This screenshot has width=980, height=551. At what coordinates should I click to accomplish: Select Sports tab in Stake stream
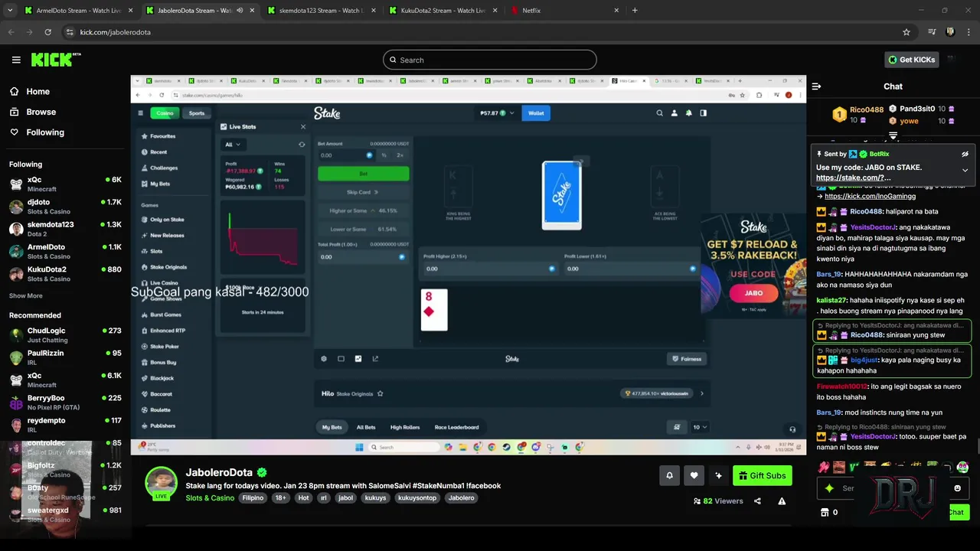point(197,113)
